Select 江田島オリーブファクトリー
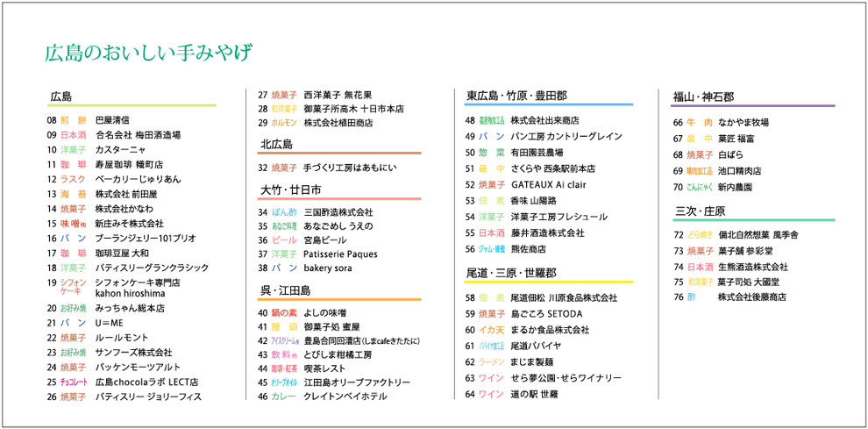 coord(357,383)
